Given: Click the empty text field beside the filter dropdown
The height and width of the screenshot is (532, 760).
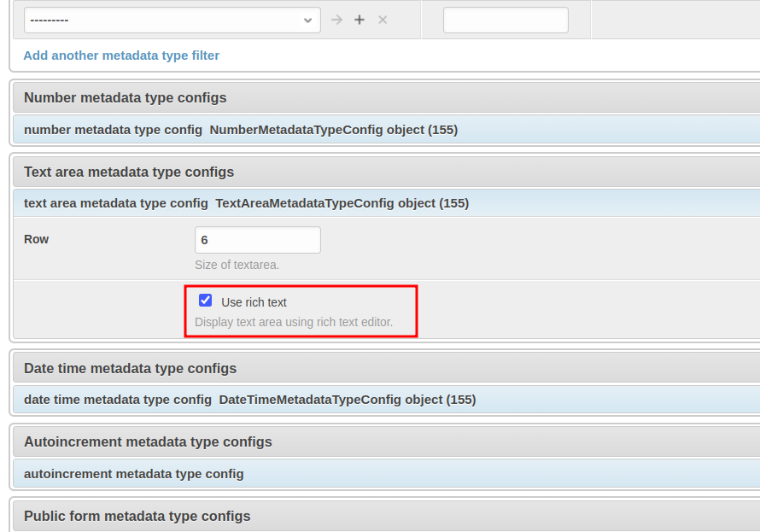Looking at the screenshot, I should (506, 20).
